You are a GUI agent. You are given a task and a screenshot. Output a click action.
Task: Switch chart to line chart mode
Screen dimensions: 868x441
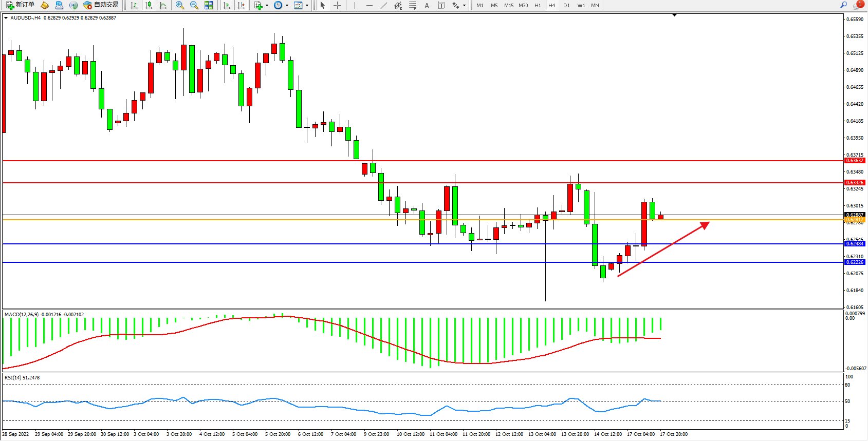coord(163,5)
